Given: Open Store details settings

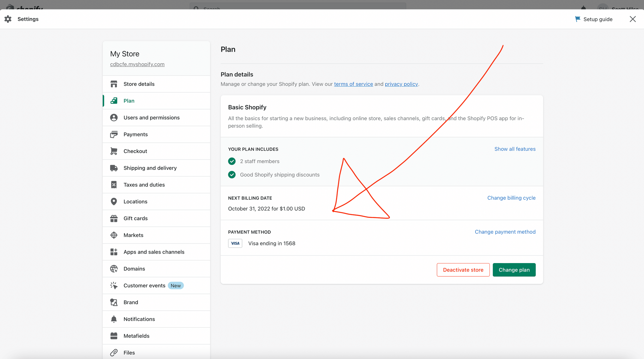Looking at the screenshot, I should pos(156,84).
